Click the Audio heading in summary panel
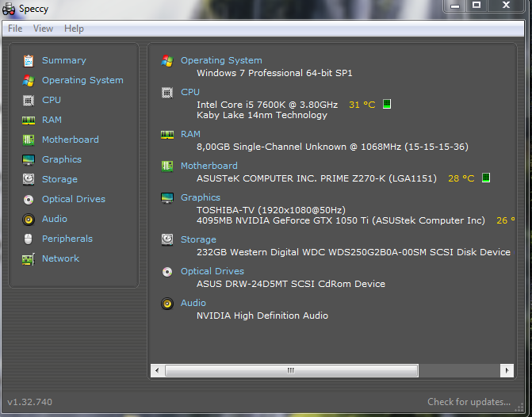 pyautogui.click(x=193, y=303)
